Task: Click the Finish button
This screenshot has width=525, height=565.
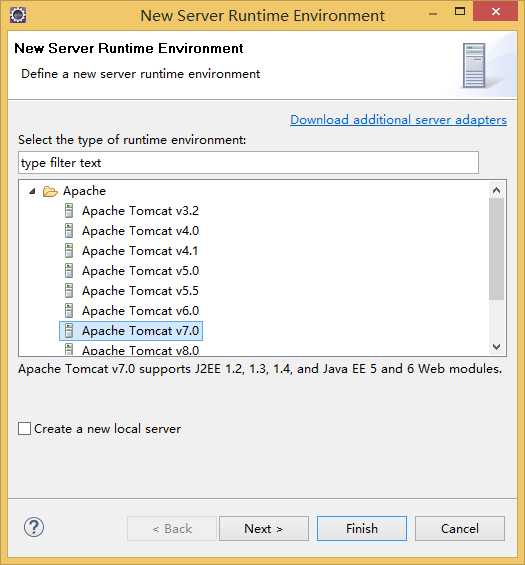Action: [362, 529]
